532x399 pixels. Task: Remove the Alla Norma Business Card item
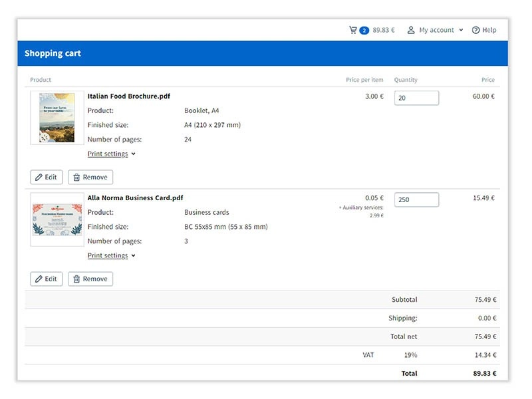coord(90,279)
